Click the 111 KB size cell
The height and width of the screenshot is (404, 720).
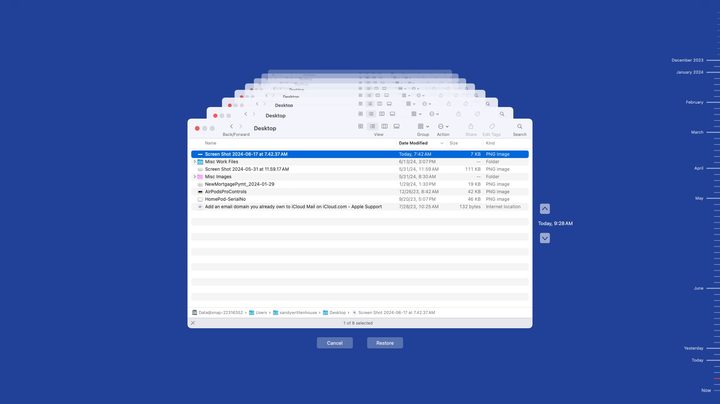tap(473, 169)
